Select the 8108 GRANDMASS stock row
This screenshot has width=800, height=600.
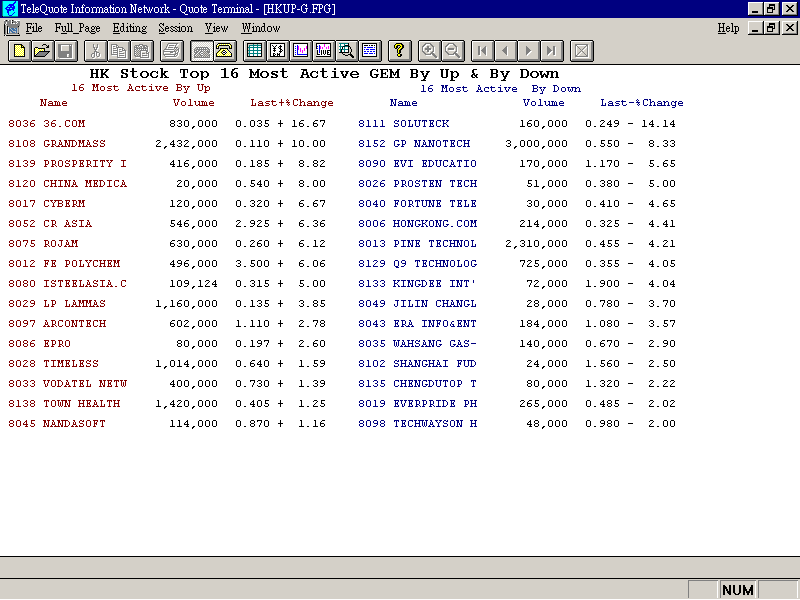click(167, 143)
